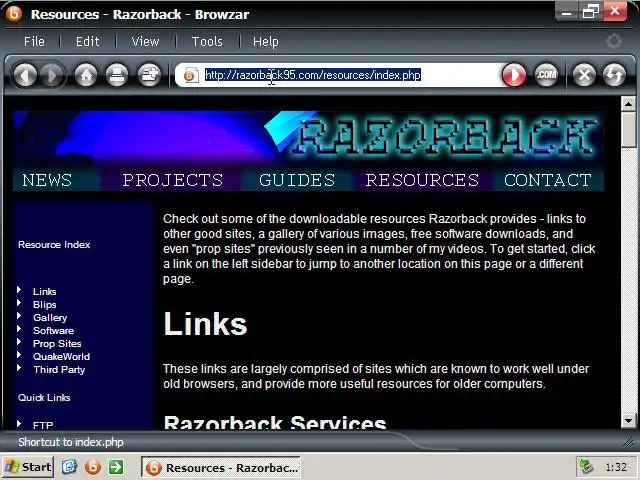Viewport: 640px width, 480px height.
Task: Click the scrollbar up arrow
Action: [628, 104]
